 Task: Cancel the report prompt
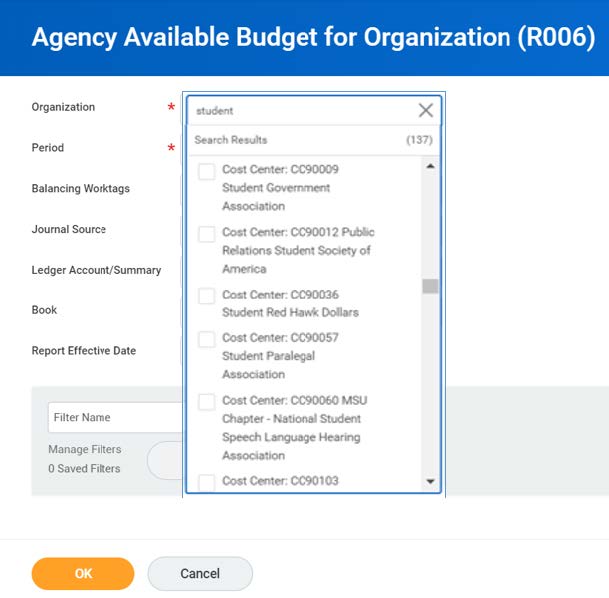(200, 573)
